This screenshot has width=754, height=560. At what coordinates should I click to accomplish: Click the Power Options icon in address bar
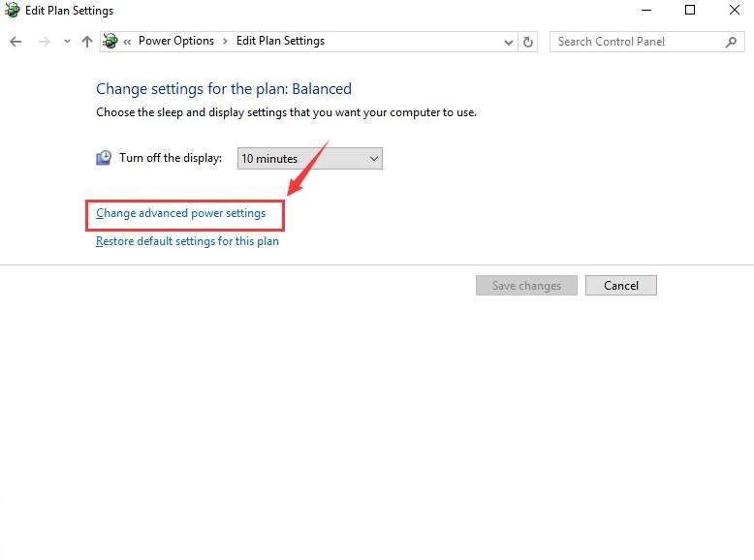pyautogui.click(x=110, y=42)
